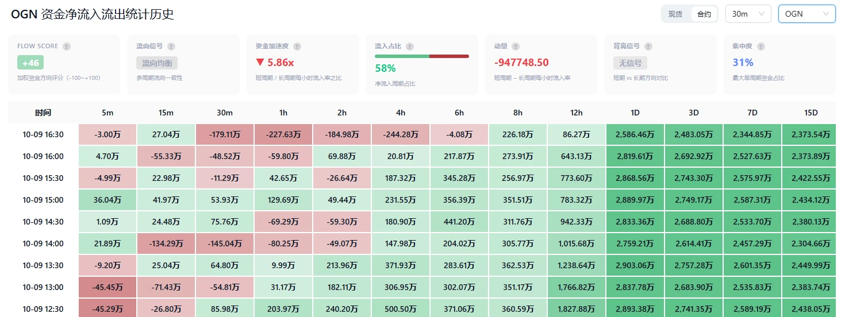This screenshot has width=868, height=317.
Task: Select the 12h column header
Action: coord(577,113)
